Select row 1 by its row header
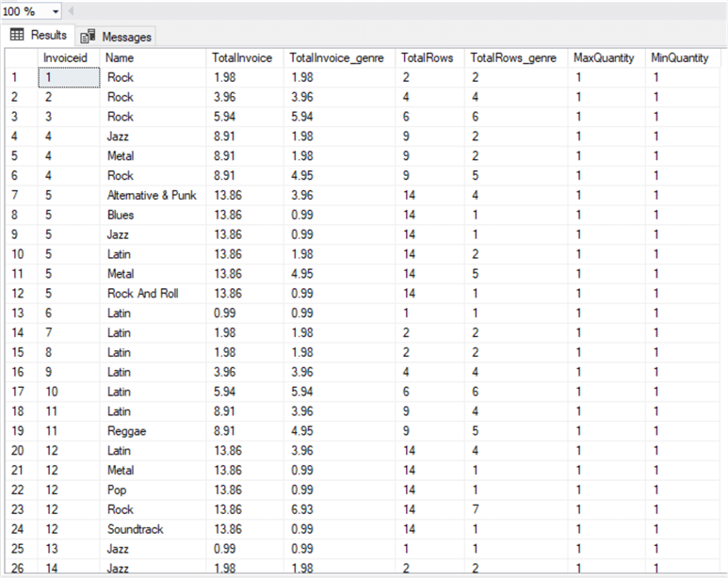Viewport: 728px width, 578px height. tap(19, 77)
